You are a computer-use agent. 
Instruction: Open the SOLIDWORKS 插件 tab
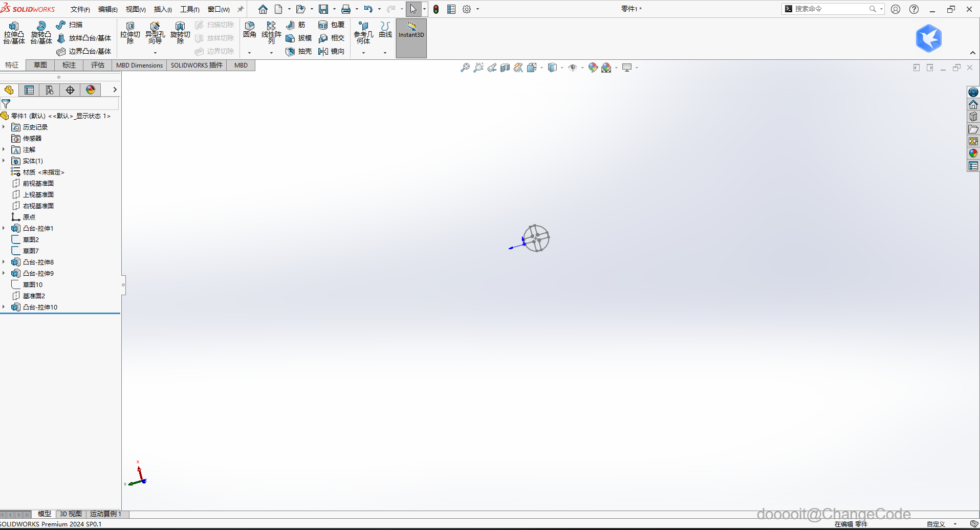pyautogui.click(x=197, y=65)
